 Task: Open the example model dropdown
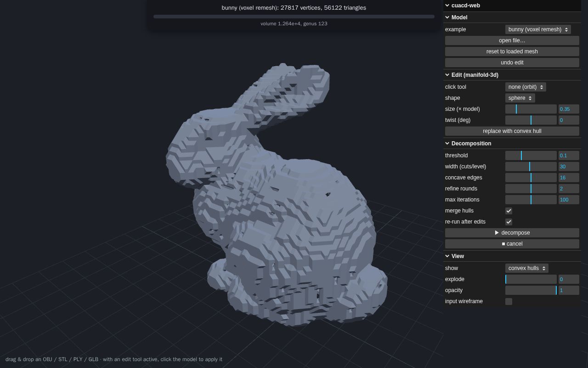(538, 29)
